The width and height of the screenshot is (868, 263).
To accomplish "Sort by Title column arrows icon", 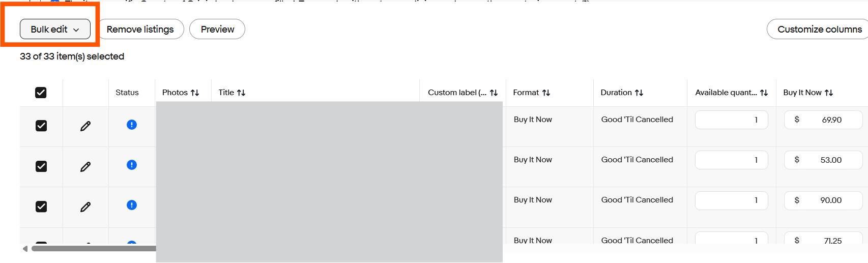I will (x=241, y=93).
